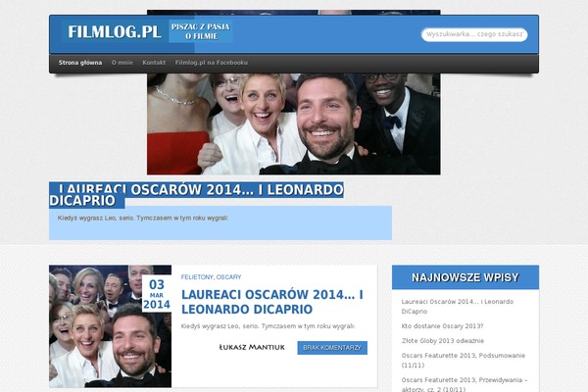588x392 pixels.
Task: Open sidebar link 'Kto dostanie Oscary 2013?'
Action: (443, 326)
